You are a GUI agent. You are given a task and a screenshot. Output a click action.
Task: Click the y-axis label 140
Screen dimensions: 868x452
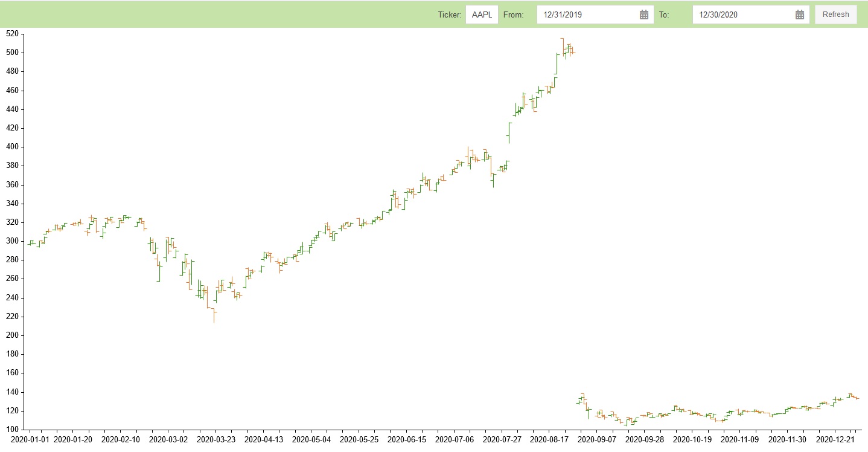point(12,392)
